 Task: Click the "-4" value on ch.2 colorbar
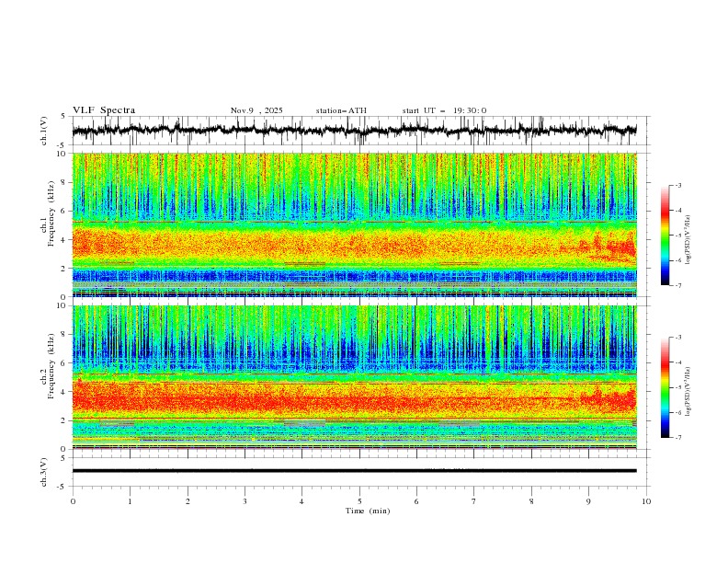[x=677, y=362]
